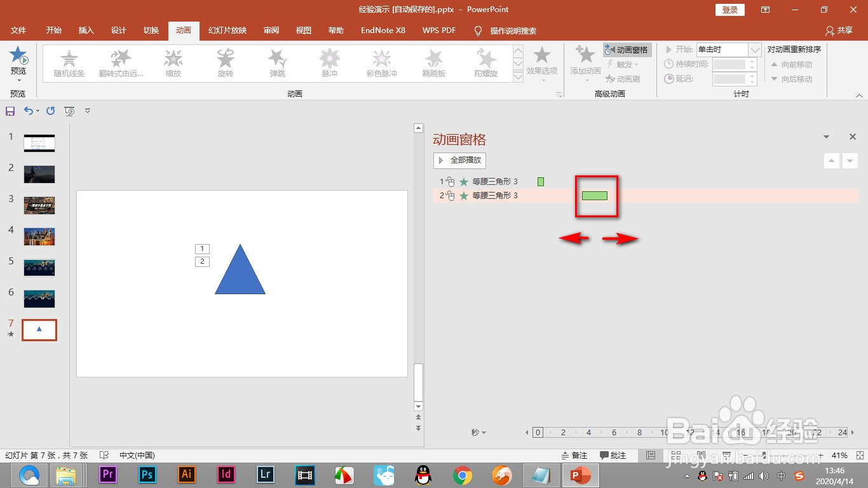Screen dimensions: 868x488
Task: Start slideshow from beginning icon
Action: (70, 111)
